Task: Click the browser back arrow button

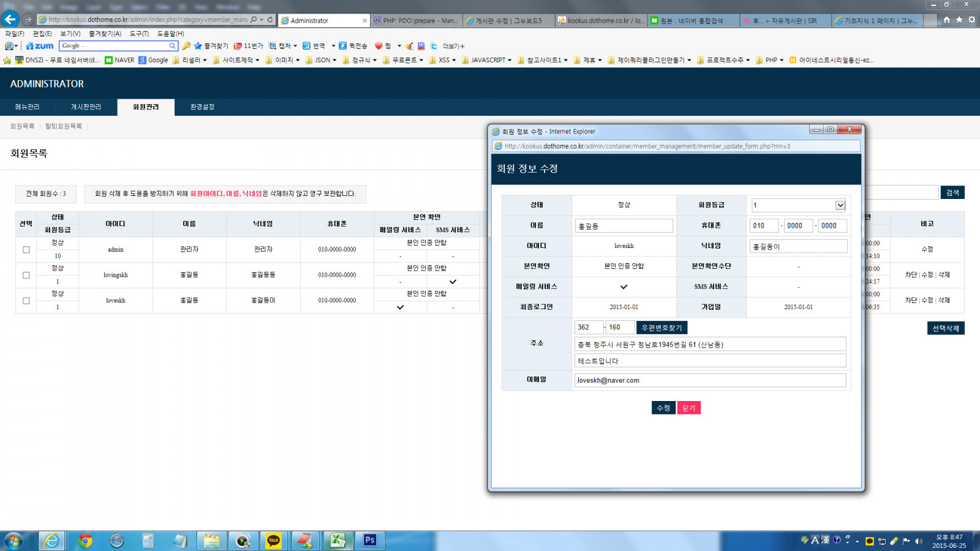Action: pyautogui.click(x=10, y=20)
